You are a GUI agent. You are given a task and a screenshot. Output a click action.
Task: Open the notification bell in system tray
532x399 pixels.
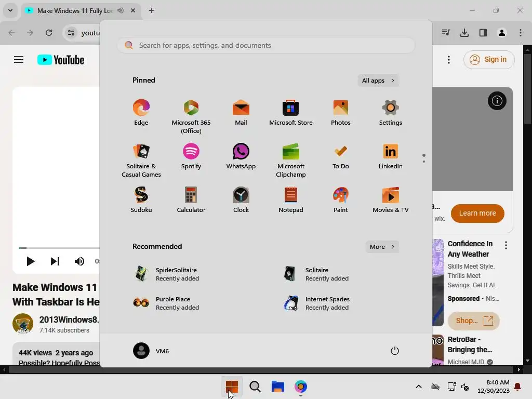coord(518,387)
